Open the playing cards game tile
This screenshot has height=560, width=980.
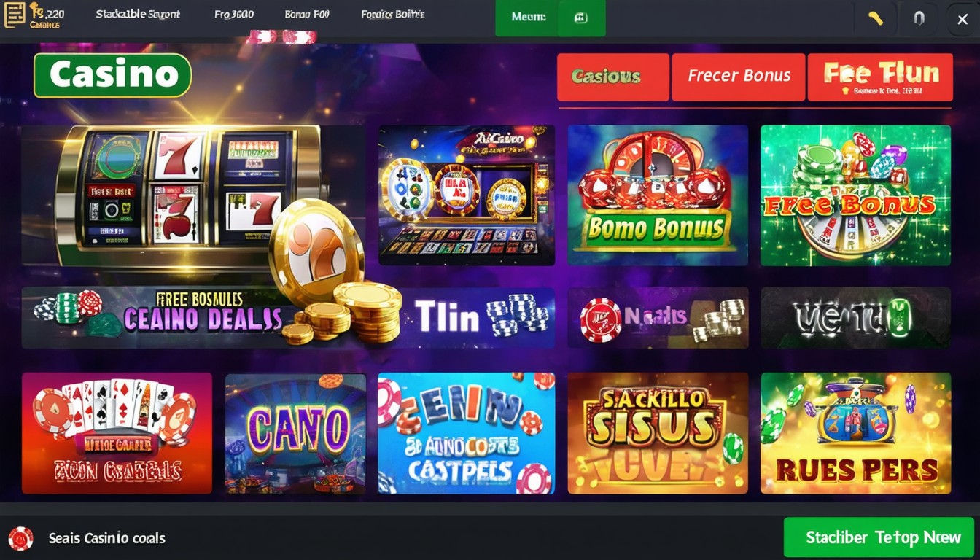[117, 433]
